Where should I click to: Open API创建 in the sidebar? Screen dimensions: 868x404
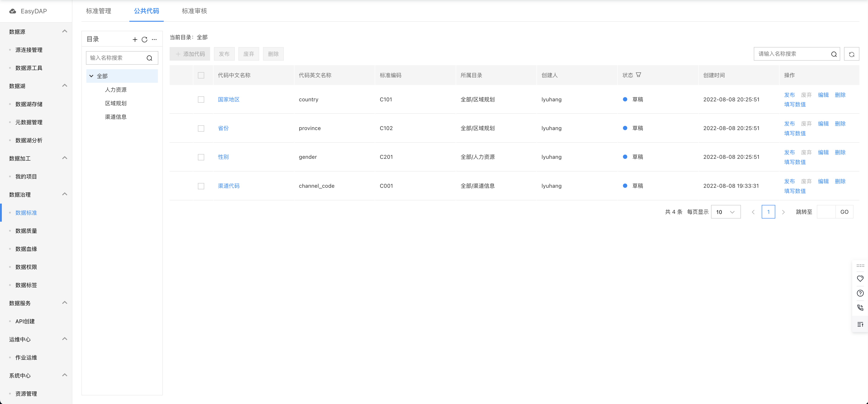[25, 321]
